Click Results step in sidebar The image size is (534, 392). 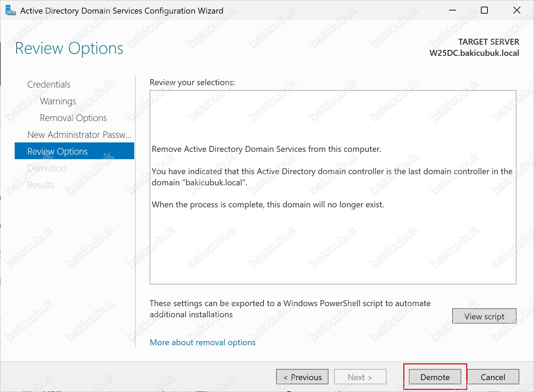click(41, 185)
